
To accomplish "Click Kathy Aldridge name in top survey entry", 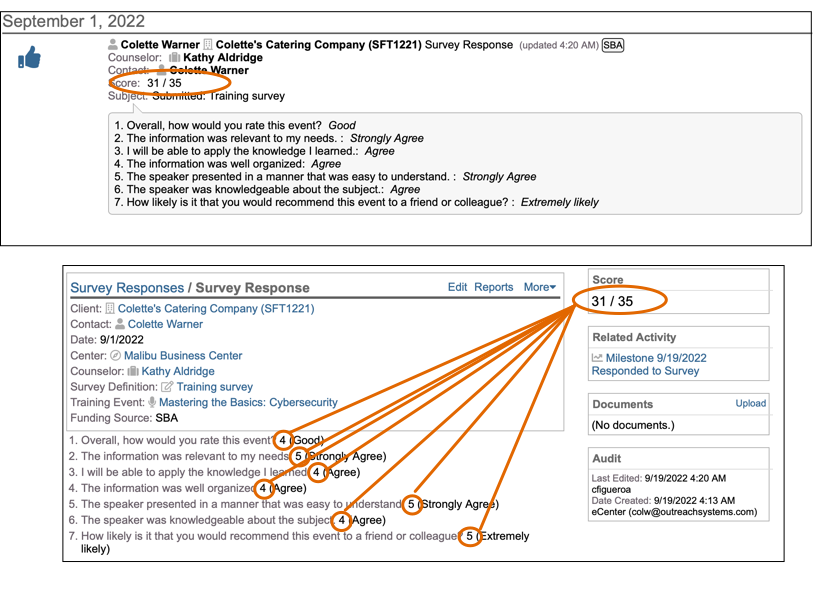I will click(x=224, y=58).
